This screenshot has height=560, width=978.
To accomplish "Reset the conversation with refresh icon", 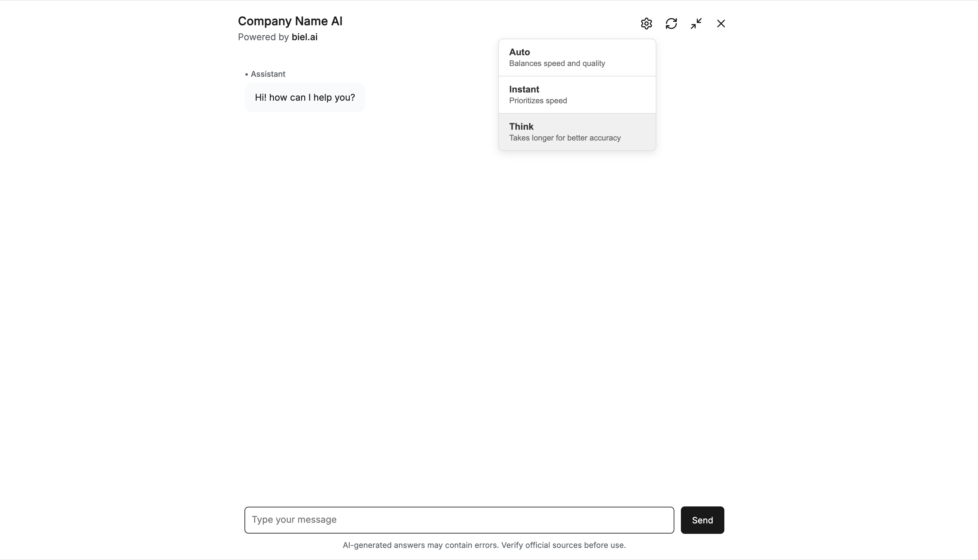I will (x=671, y=23).
